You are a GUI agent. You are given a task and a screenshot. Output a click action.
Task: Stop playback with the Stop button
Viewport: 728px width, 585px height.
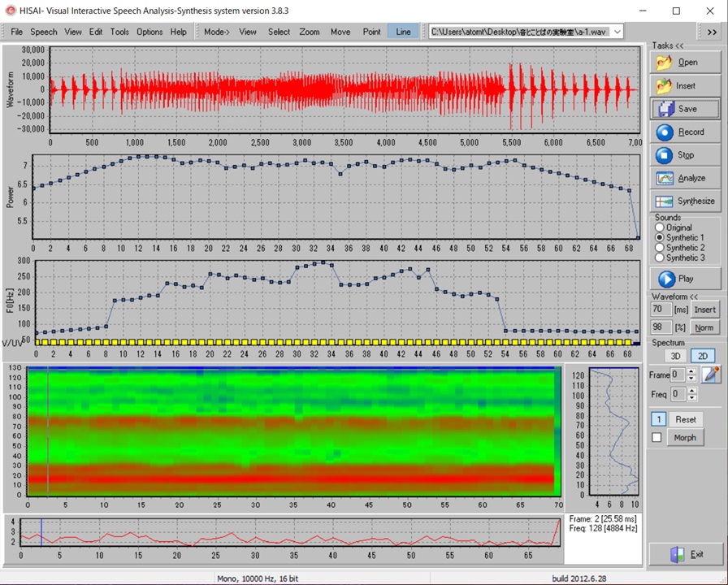click(686, 154)
